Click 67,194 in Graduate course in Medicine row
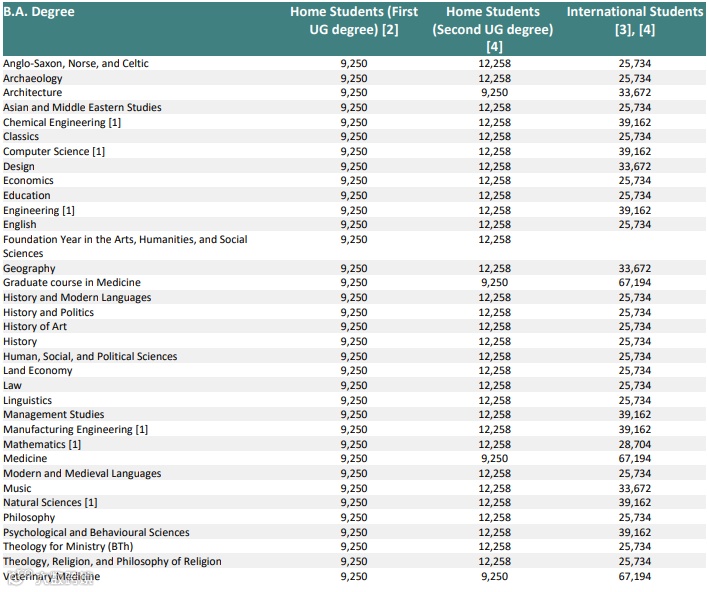707x592 pixels. (634, 283)
